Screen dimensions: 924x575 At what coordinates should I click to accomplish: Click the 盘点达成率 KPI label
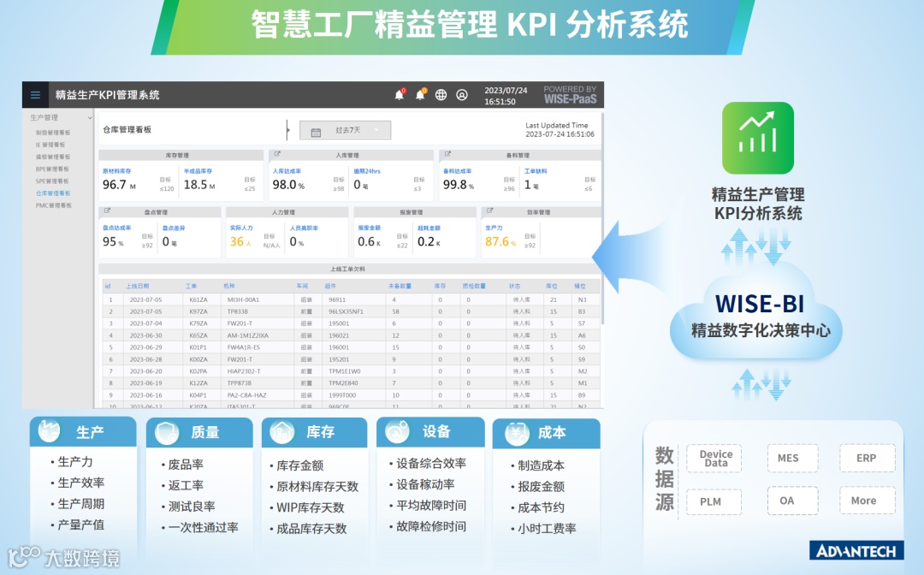(x=116, y=228)
